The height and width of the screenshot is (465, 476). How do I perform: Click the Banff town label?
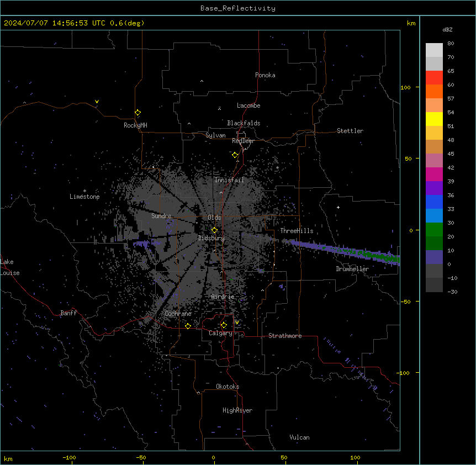click(x=68, y=313)
